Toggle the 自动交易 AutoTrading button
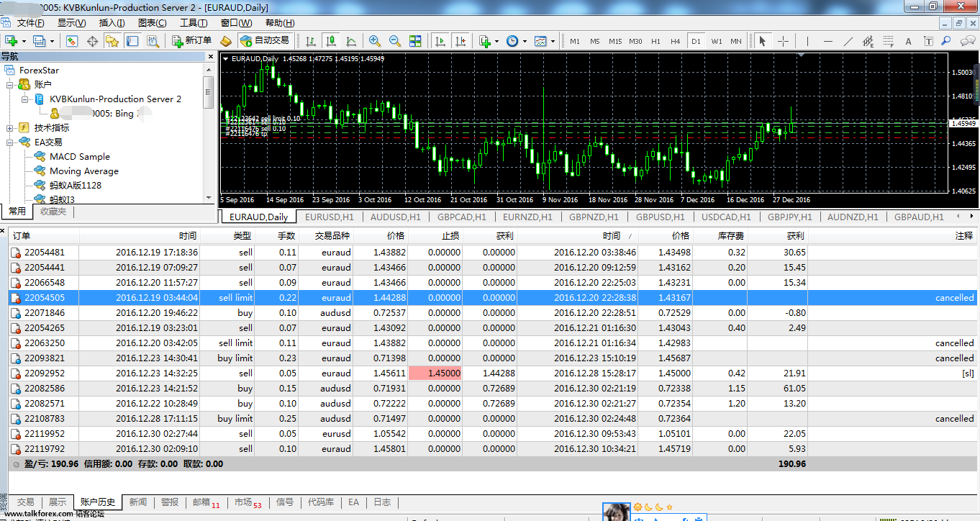 (x=264, y=41)
